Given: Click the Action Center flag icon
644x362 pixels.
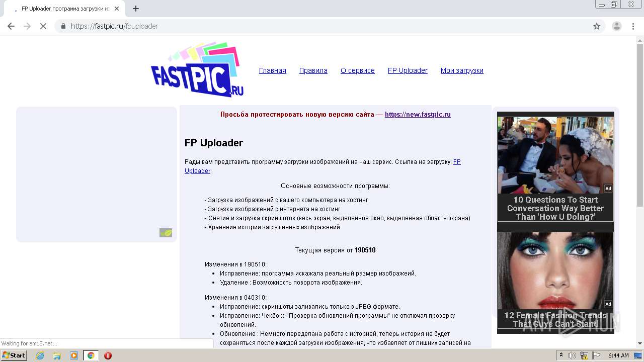Looking at the screenshot, I should 596,355.
